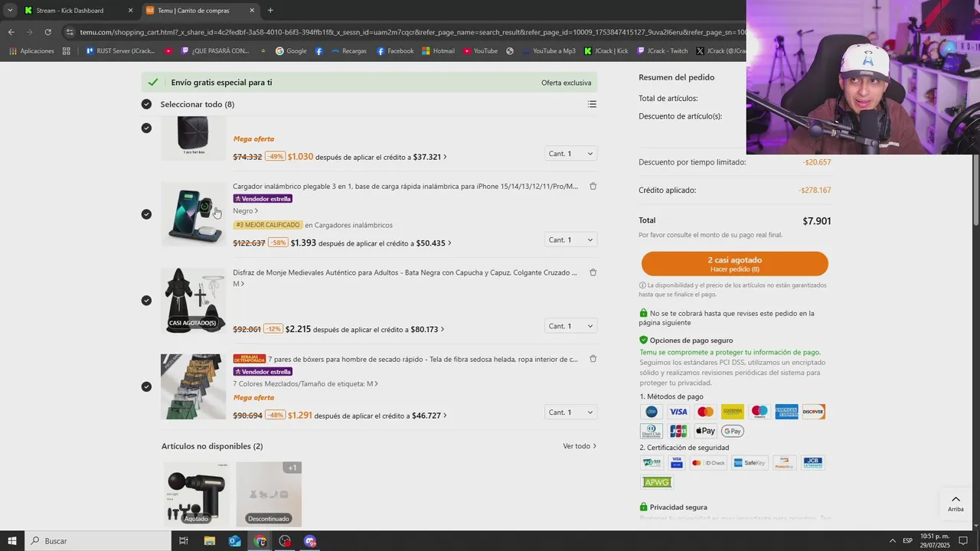
Task: Expand credit details after $50.435
Action: tap(449, 243)
